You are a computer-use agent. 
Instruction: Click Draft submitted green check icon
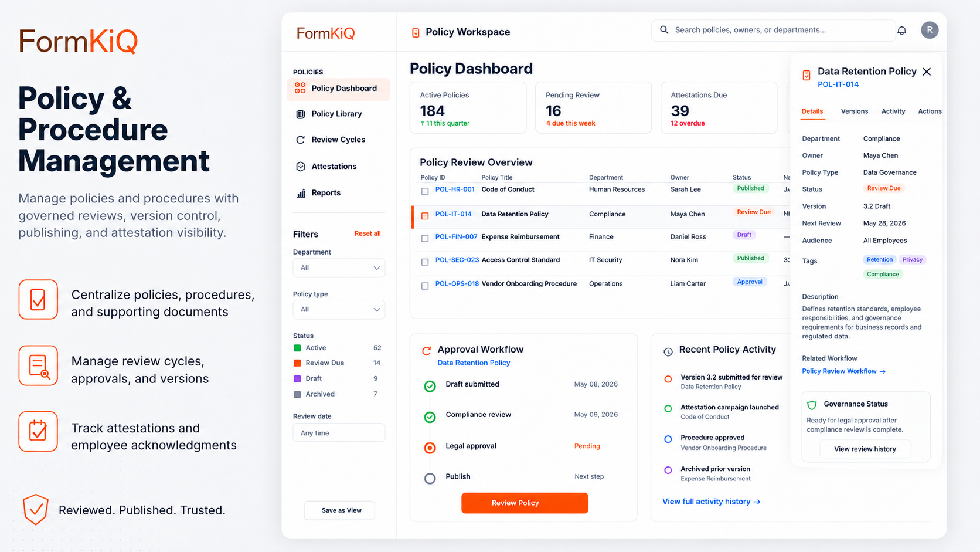click(x=430, y=386)
